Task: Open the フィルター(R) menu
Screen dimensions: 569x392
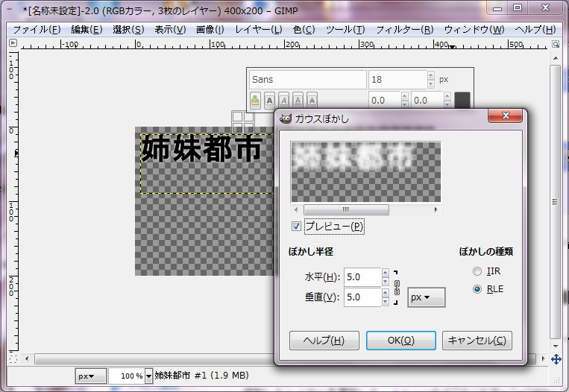Action: tap(405, 29)
